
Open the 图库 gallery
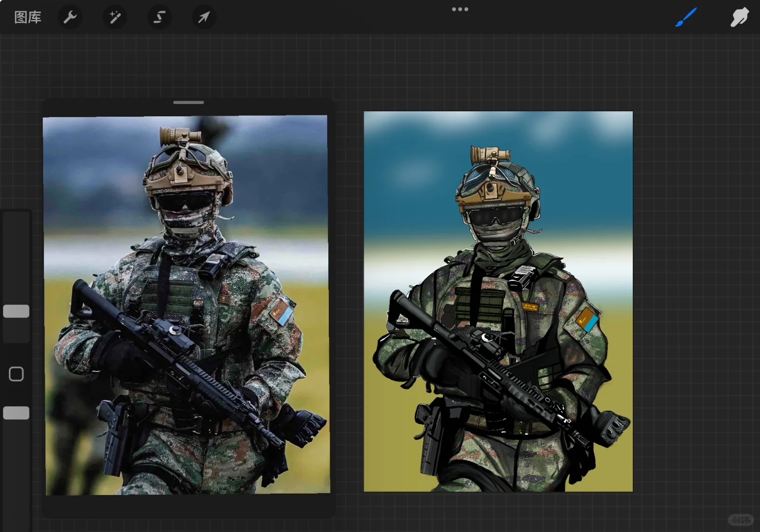[x=28, y=18]
